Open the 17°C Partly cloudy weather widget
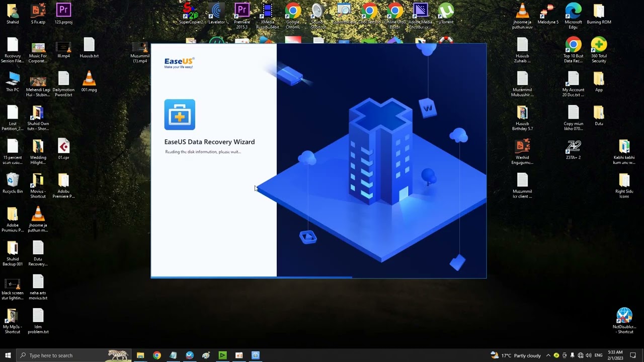 pos(516,355)
